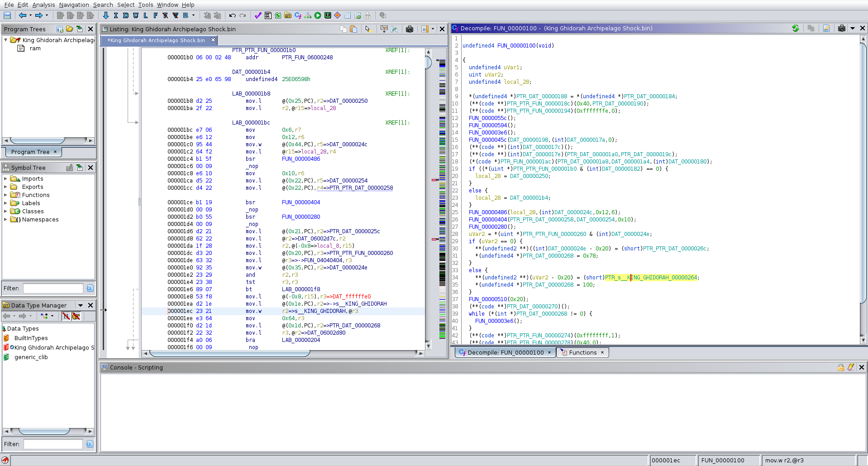Click the Symbol Tree filter input field

click(x=53, y=288)
